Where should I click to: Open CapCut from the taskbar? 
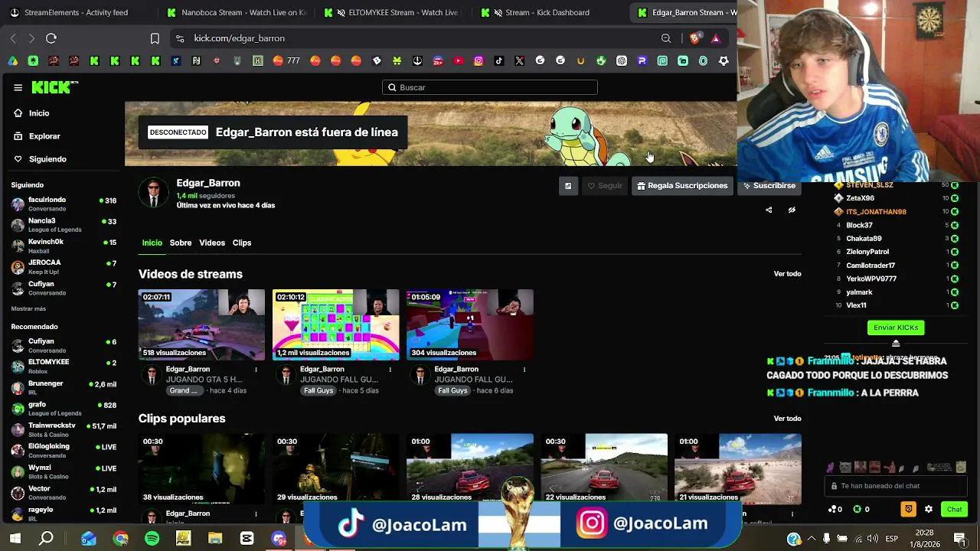tap(247, 539)
